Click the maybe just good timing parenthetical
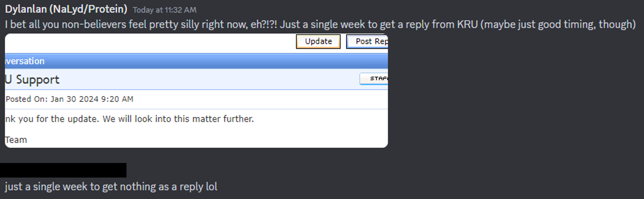The height and width of the screenshot is (199, 644). [x=558, y=25]
